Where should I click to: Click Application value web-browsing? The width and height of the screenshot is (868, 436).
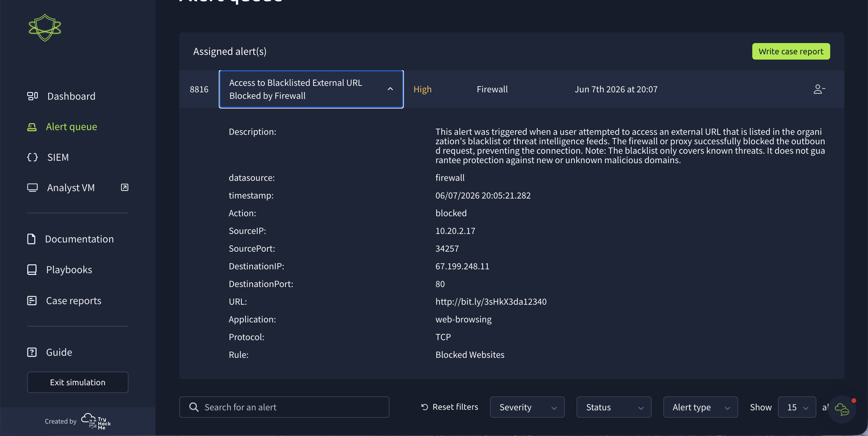pos(463,319)
